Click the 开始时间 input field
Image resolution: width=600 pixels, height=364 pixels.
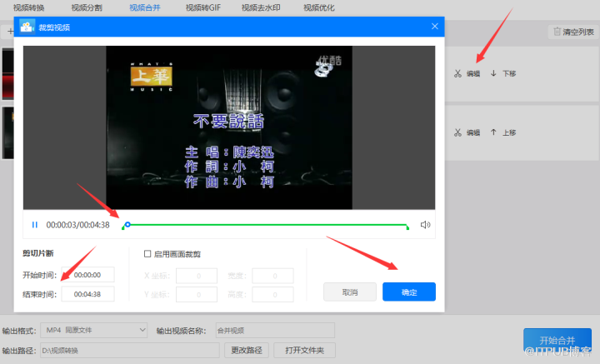point(87,275)
